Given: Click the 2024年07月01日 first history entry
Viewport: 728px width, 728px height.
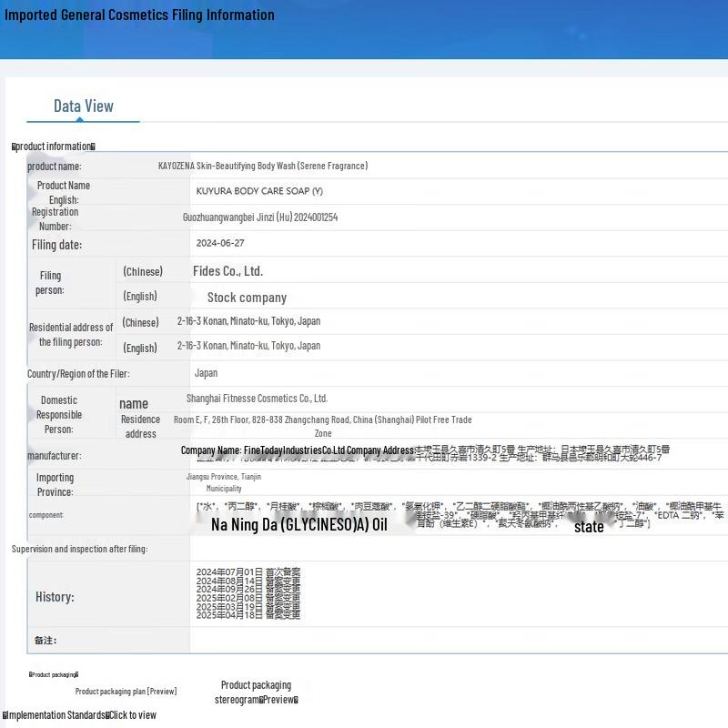Looking at the screenshot, I should tap(248, 572).
